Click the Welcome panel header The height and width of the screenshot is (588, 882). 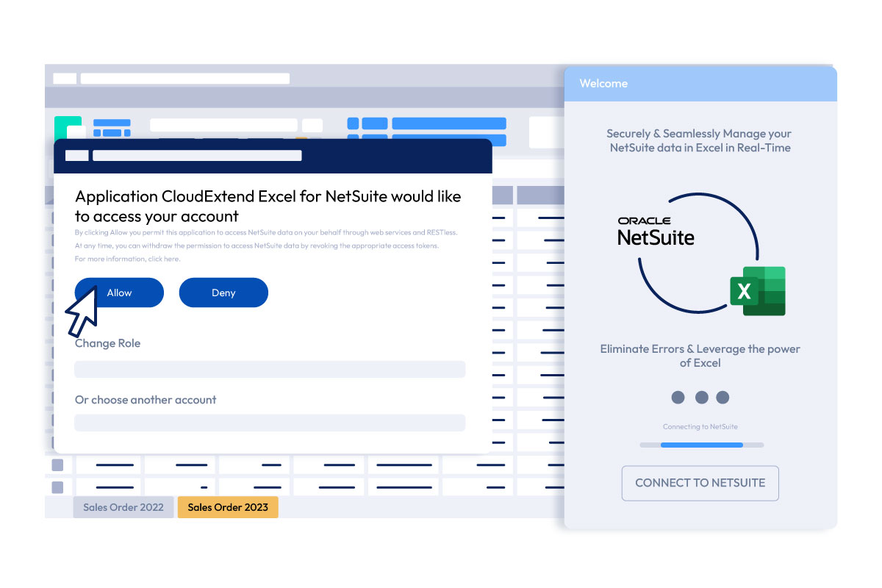pos(700,84)
